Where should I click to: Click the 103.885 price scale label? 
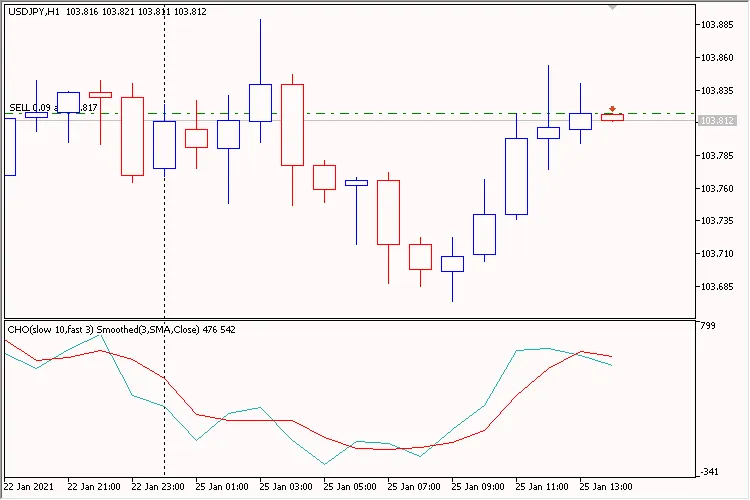point(718,26)
